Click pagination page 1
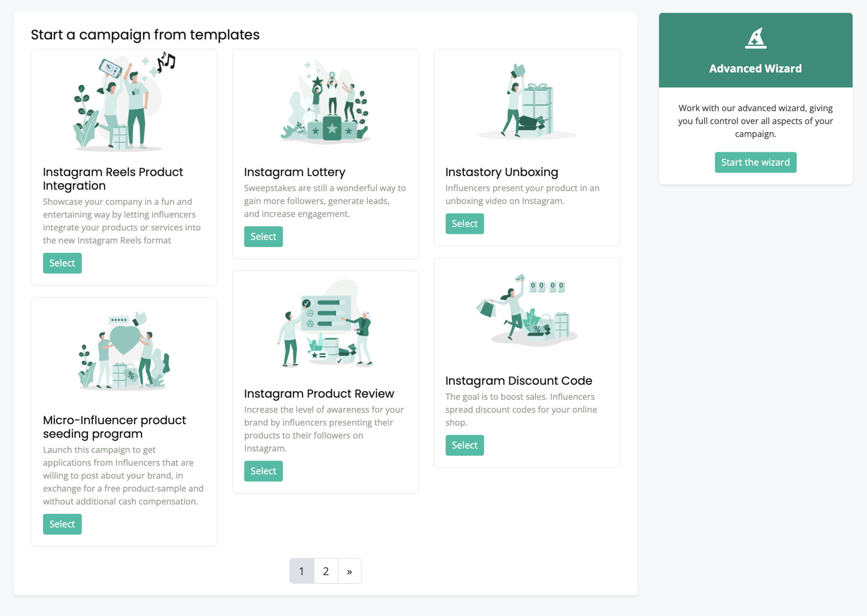Image resolution: width=867 pixels, height=616 pixels. 302,571
